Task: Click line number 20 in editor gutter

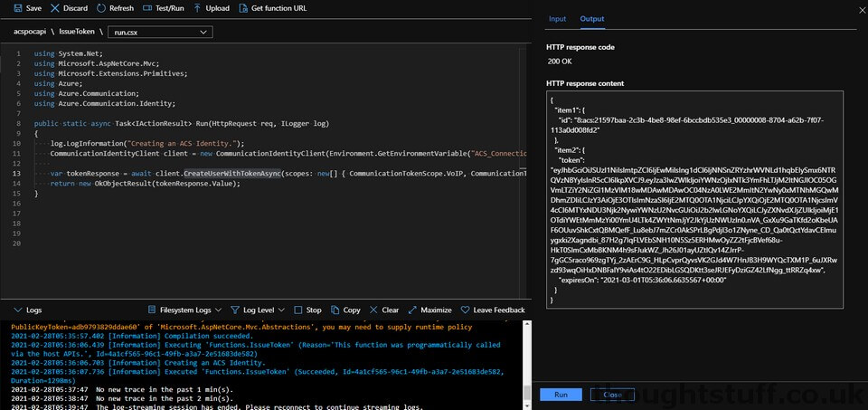Action: point(17,243)
